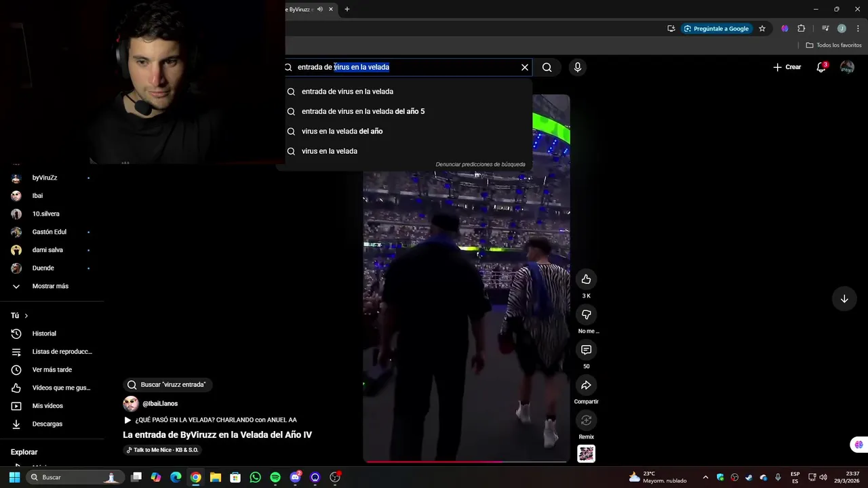Open the comments on the Short
Image resolution: width=868 pixels, height=488 pixels.
(x=586, y=350)
